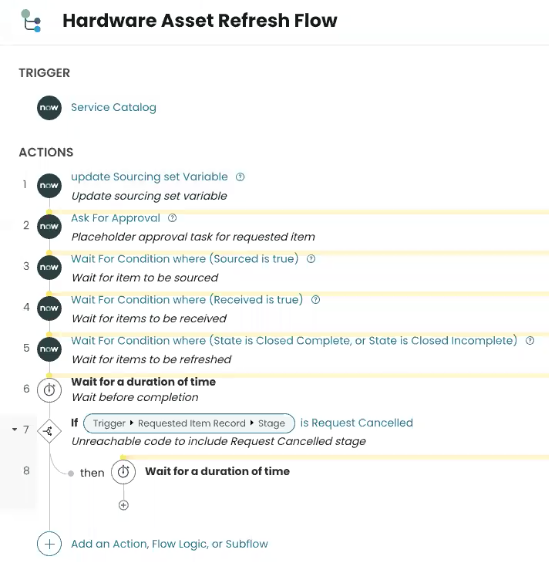This screenshot has height=562, width=549.
Task: Select step 6 Wait for a duration of time
Action: tap(143, 382)
